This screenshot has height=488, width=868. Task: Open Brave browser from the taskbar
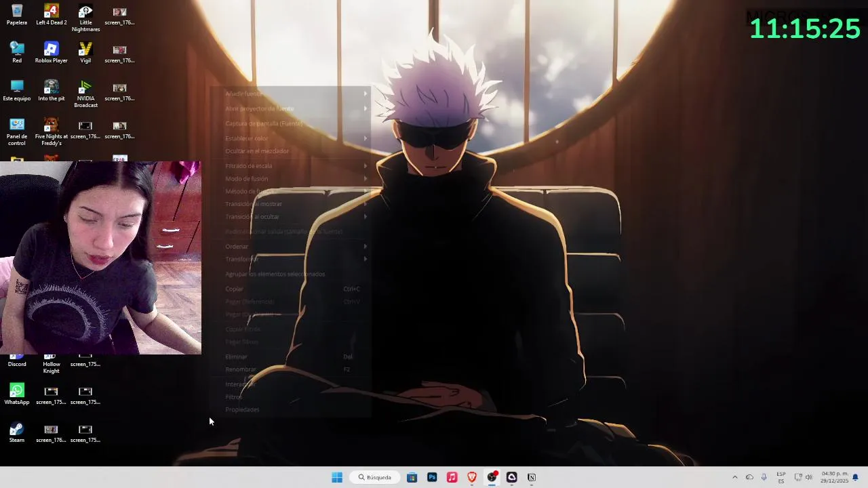coord(472,477)
